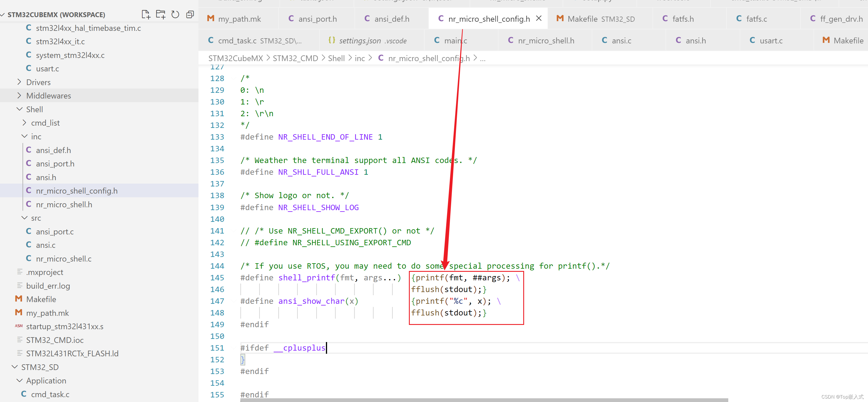Click the horizontal scrollbar under the editor

[x=484, y=400]
